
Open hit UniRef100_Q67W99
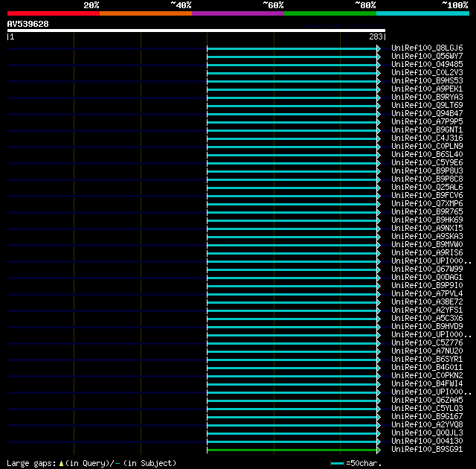(x=427, y=269)
